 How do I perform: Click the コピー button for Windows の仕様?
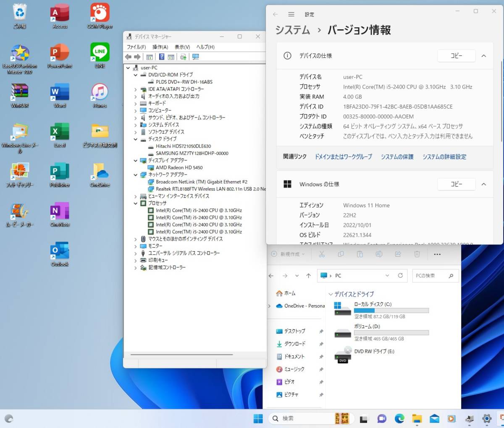(x=457, y=184)
